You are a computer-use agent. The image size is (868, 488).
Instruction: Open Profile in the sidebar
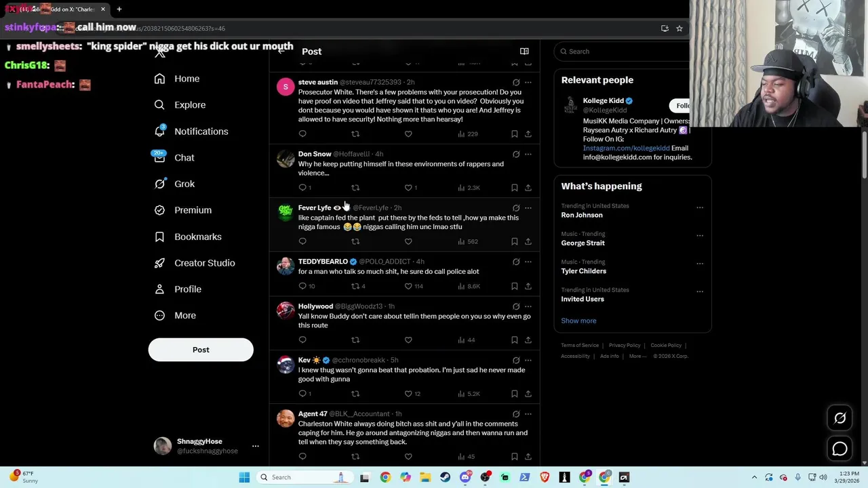tap(178, 289)
